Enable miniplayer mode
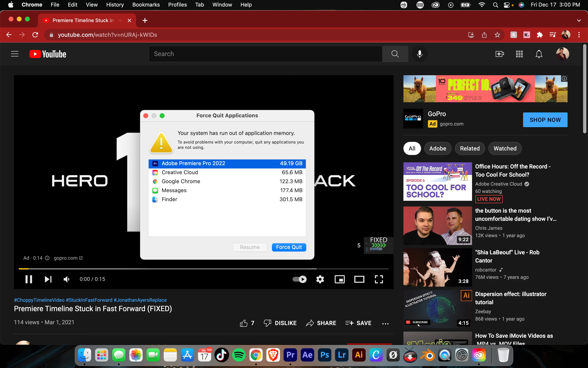The width and height of the screenshot is (588, 368). 340,279
